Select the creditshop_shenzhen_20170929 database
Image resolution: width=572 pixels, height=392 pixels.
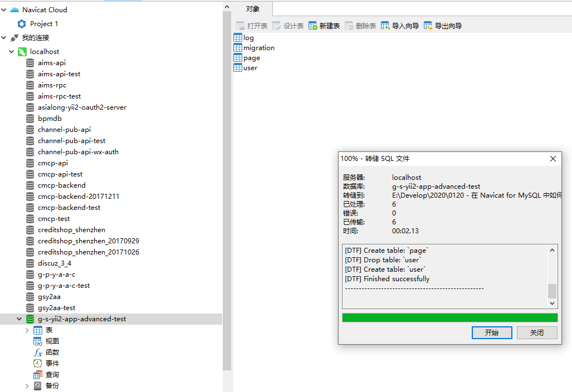click(x=89, y=241)
